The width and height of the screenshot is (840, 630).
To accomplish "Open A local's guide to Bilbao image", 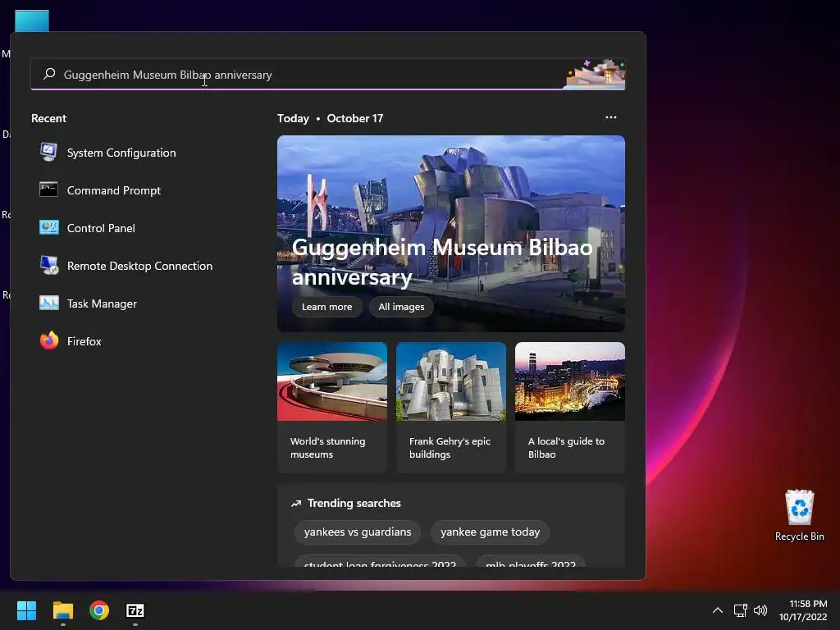I will [570, 381].
